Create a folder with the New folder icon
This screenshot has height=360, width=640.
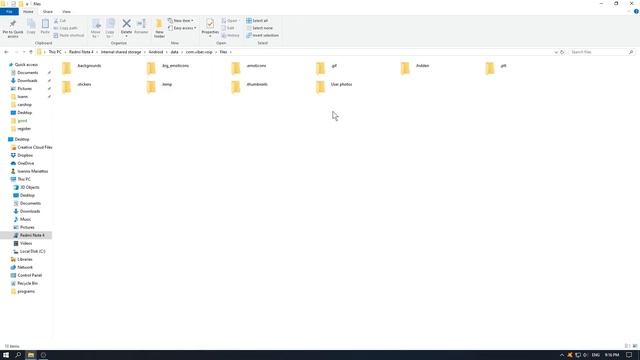click(x=159, y=28)
